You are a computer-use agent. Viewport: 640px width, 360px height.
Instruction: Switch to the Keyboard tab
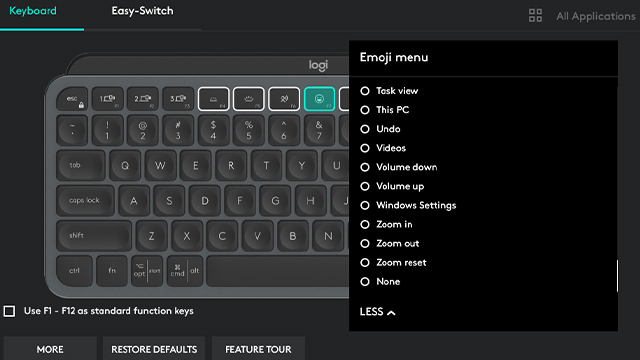click(33, 11)
